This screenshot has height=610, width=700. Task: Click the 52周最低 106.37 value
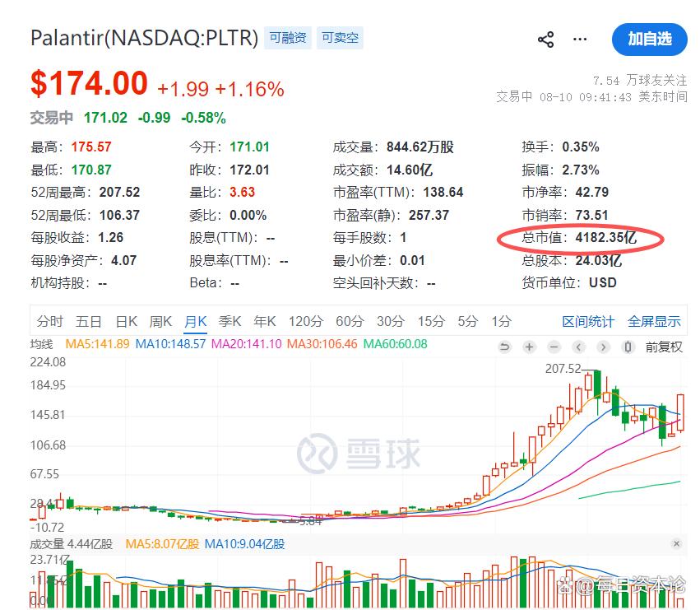[x=119, y=215]
